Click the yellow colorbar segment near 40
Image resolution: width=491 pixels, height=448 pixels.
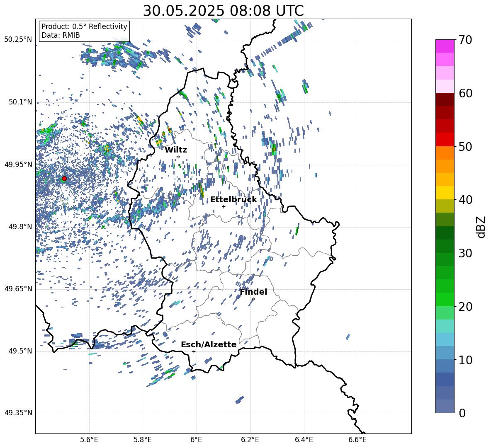[445, 193]
